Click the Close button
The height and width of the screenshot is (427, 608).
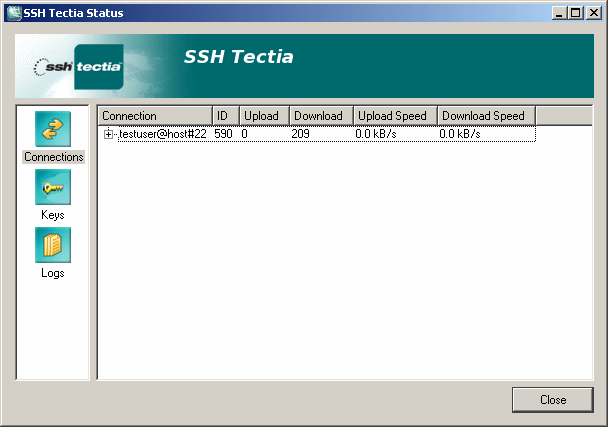pos(553,399)
